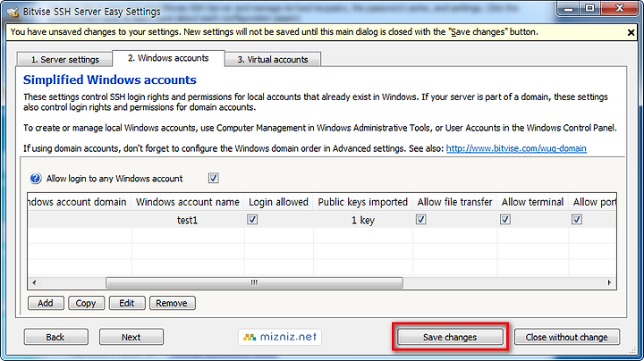Click the scrollbar left arrow

click(x=34, y=282)
